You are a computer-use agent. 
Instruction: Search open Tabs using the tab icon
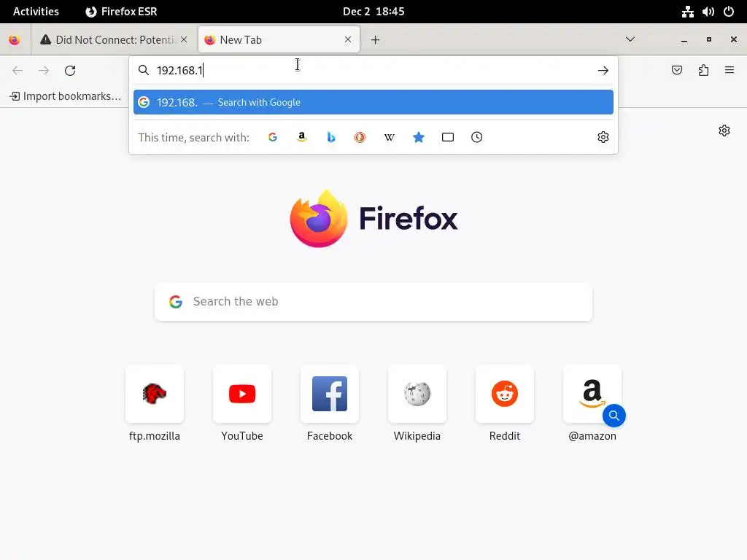[x=448, y=137]
